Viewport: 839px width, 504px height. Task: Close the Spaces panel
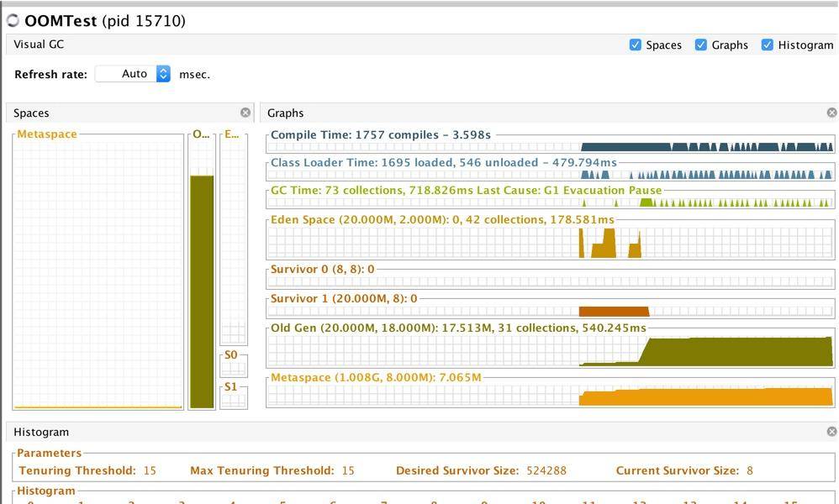click(x=245, y=113)
